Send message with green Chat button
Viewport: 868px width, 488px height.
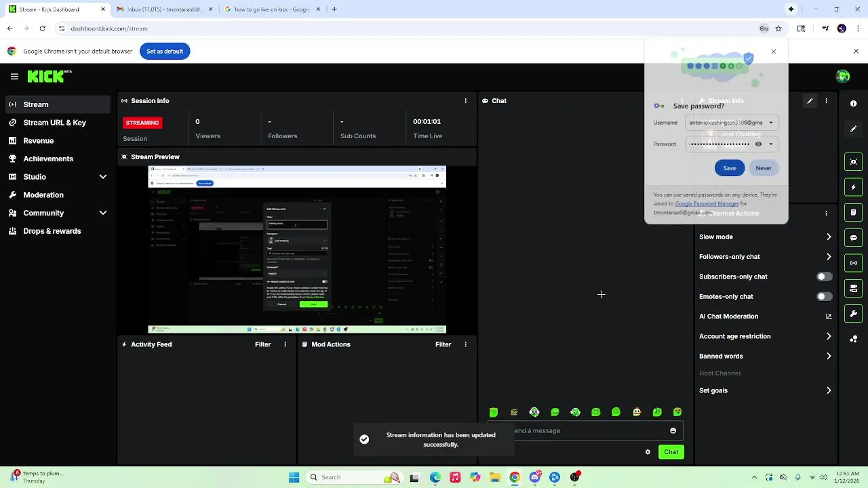click(671, 452)
